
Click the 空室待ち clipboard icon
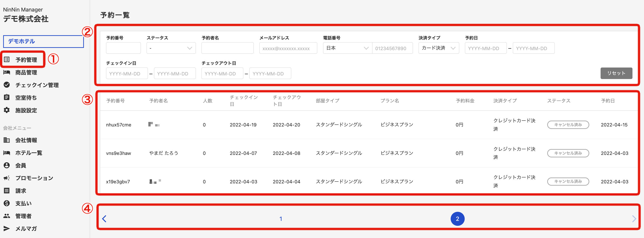click(x=7, y=97)
